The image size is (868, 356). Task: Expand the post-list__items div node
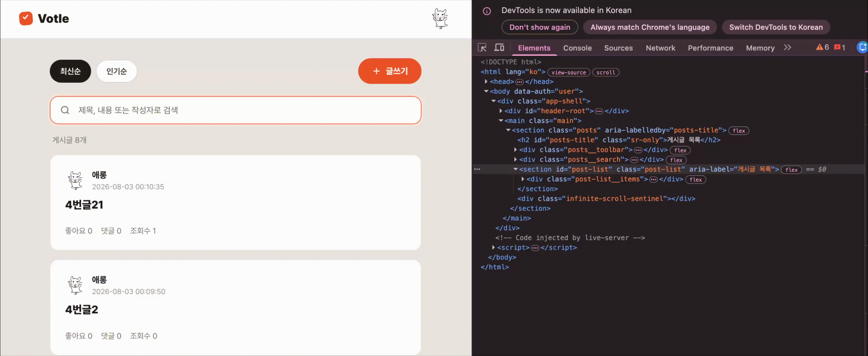[x=523, y=179]
